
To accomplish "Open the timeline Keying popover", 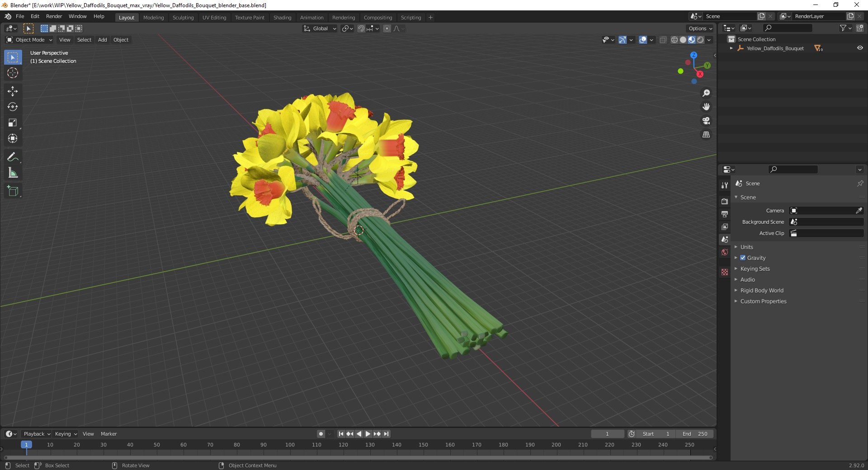I will [66, 434].
